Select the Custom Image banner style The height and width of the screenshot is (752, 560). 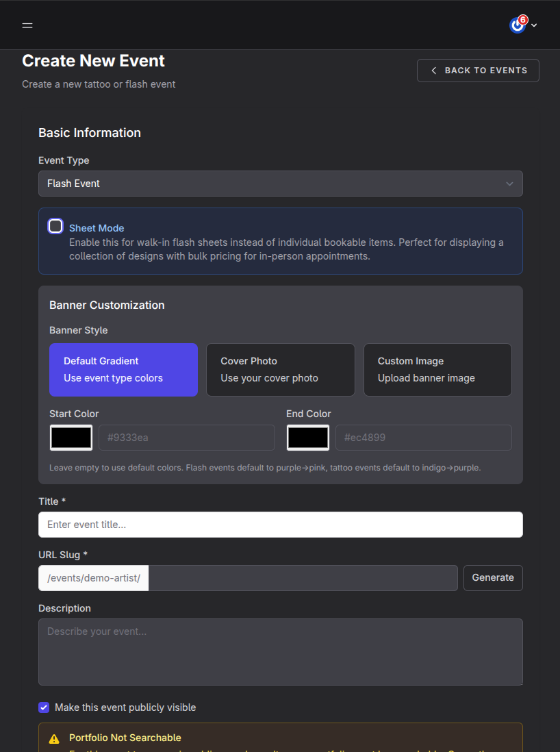coord(437,369)
